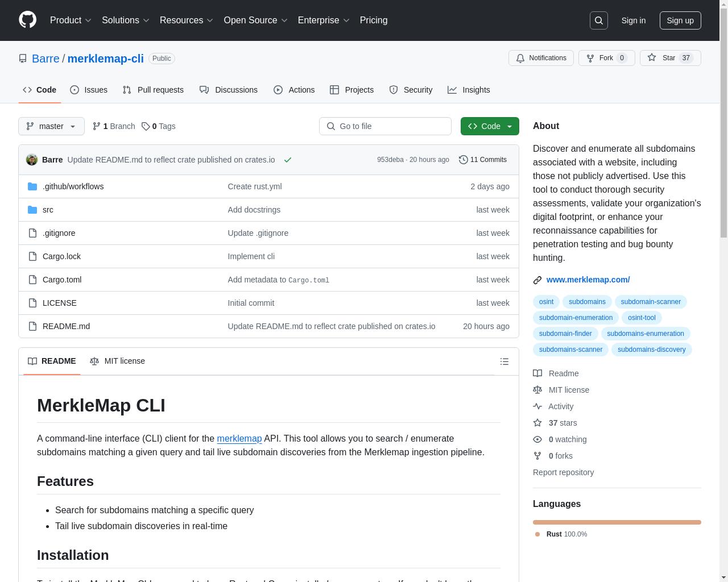This screenshot has height=582, width=728.
Task: Click the commit hash 953deba
Action: (390, 160)
